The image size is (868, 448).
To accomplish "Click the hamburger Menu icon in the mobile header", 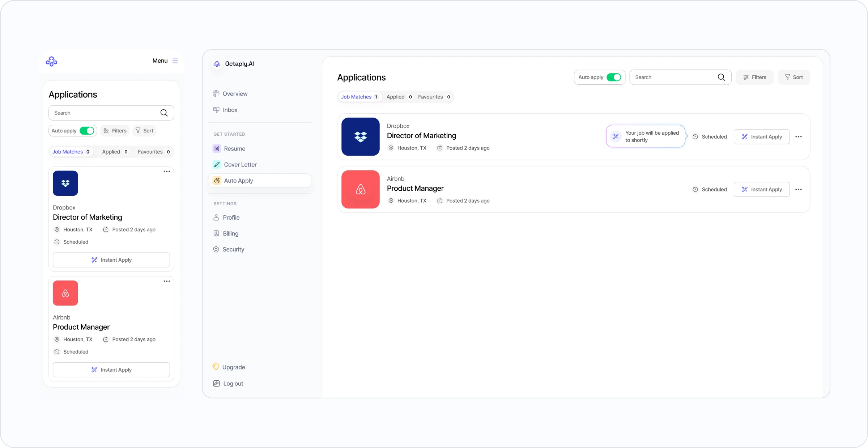I will click(x=175, y=61).
